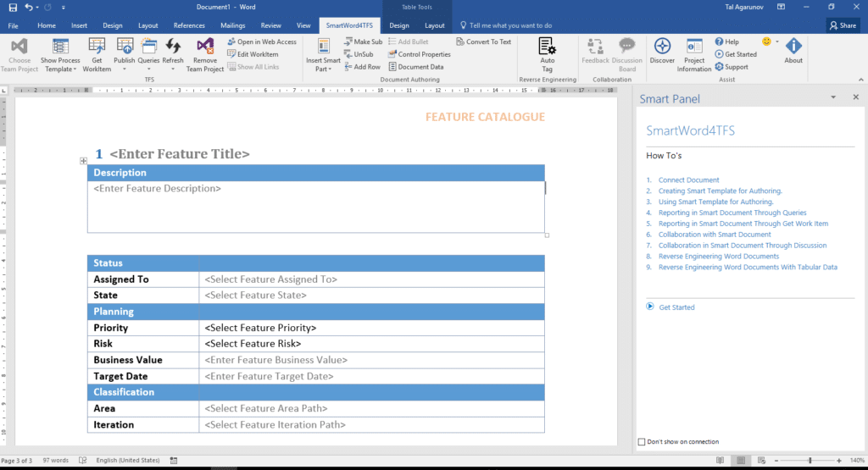Open Show Process Template dropdown
The width and height of the screenshot is (868, 470).
pyautogui.click(x=60, y=55)
